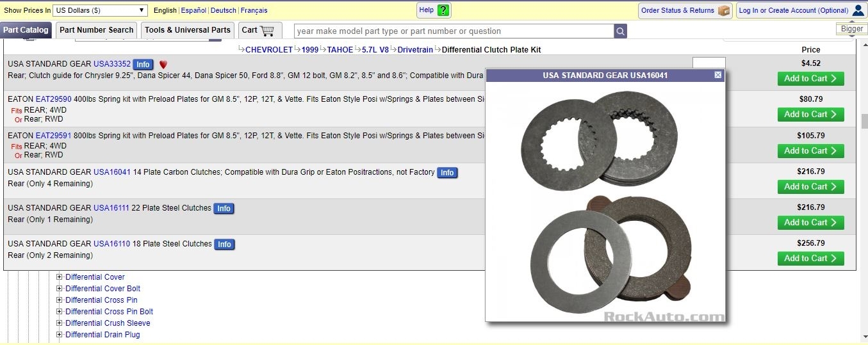Select the English language text
The height and width of the screenshot is (345, 868).
tap(165, 10)
